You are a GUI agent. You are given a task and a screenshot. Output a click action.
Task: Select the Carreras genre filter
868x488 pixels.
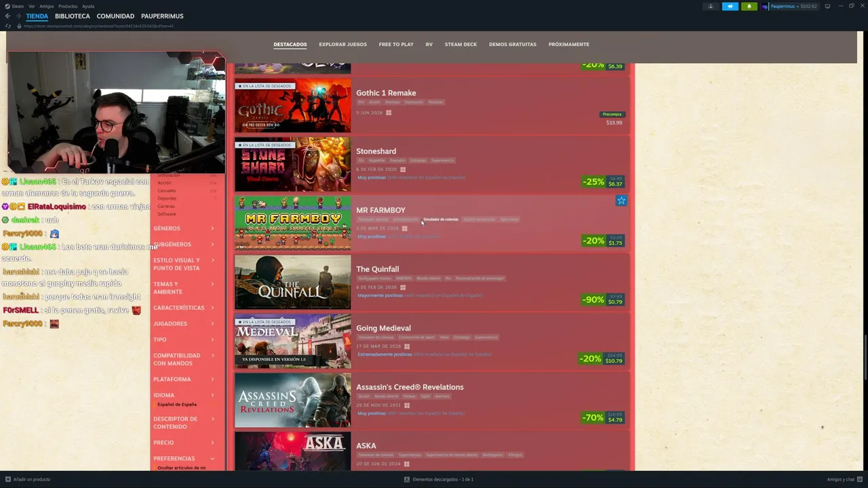coord(166,206)
